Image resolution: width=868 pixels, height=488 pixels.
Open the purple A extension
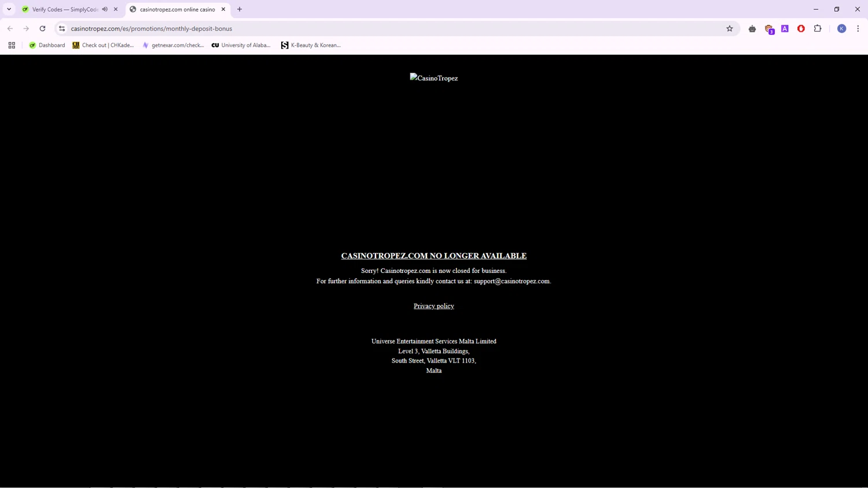pyautogui.click(x=785, y=28)
